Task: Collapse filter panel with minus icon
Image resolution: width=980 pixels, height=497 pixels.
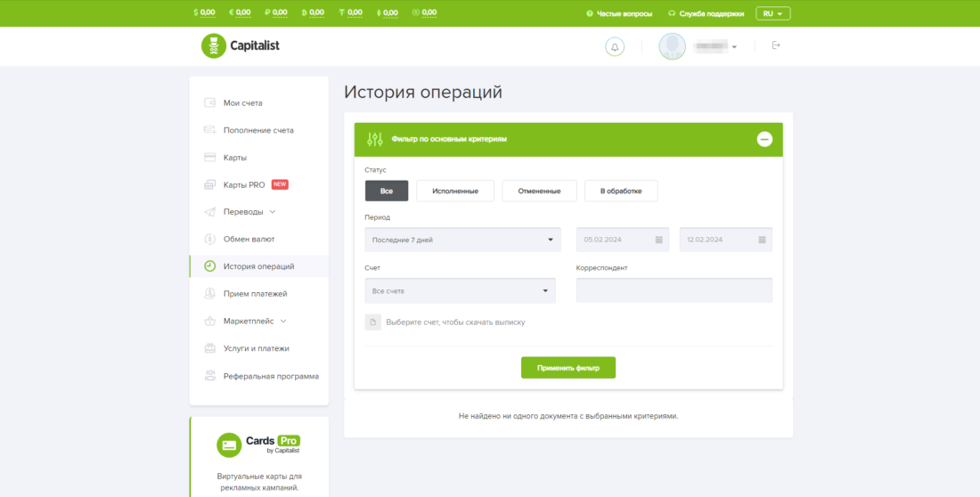Action: [x=764, y=139]
